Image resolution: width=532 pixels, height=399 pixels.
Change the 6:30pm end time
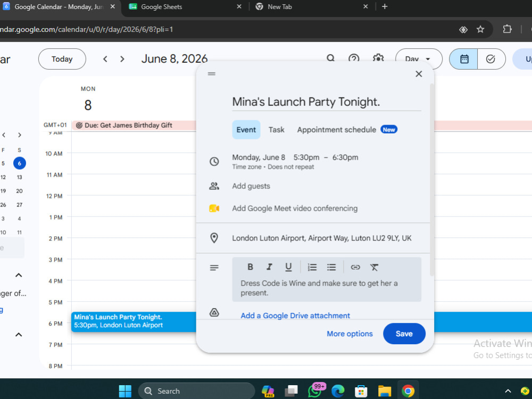pos(345,157)
